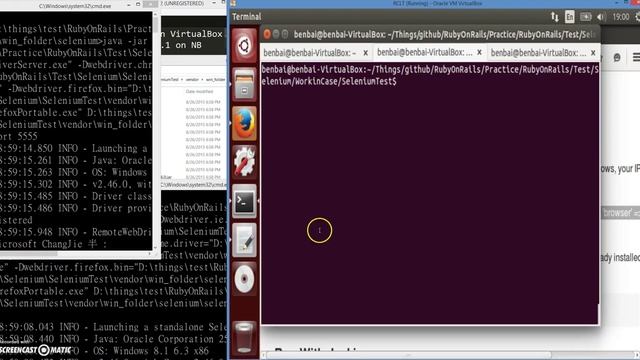Image resolution: width=640 pixels, height=360 pixels.
Task: Click the terminal prompt line SeleniumTest$
Action: pos(329,81)
